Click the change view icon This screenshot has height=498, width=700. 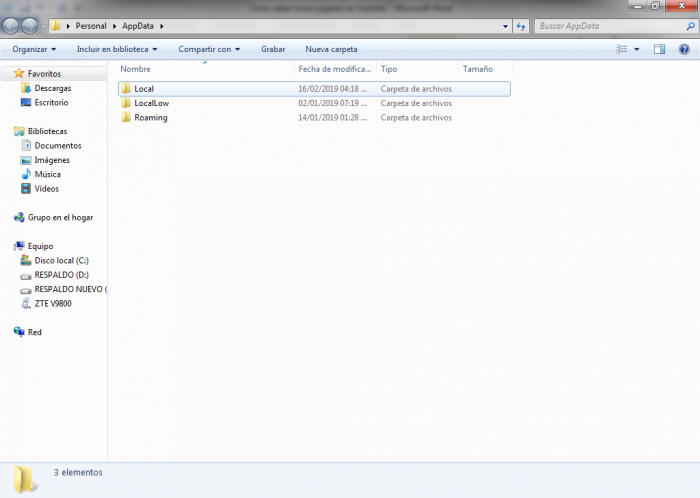(621, 49)
